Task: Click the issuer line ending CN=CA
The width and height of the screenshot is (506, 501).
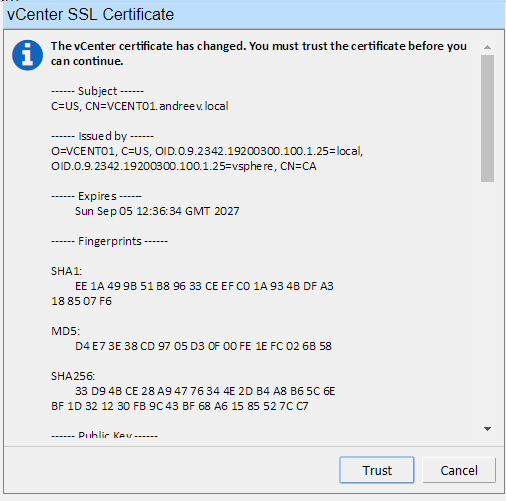Action: [x=184, y=166]
